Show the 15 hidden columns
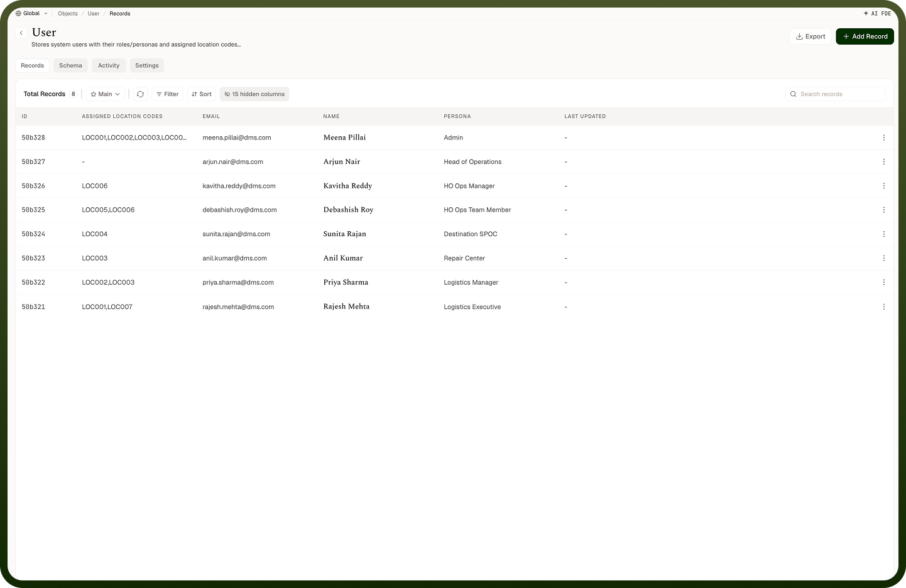The image size is (906, 588). click(x=254, y=94)
